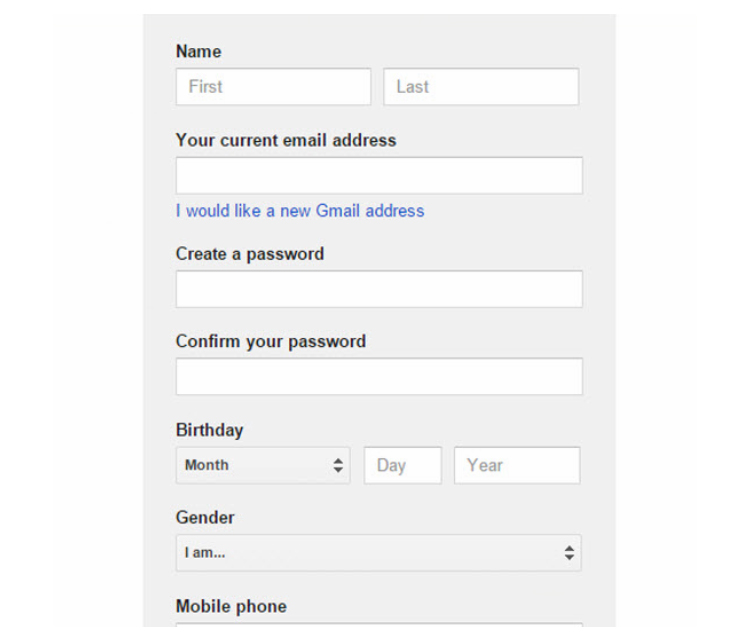Click the up-down arrows on Gender selector
The height and width of the screenshot is (639, 750).
click(x=569, y=553)
